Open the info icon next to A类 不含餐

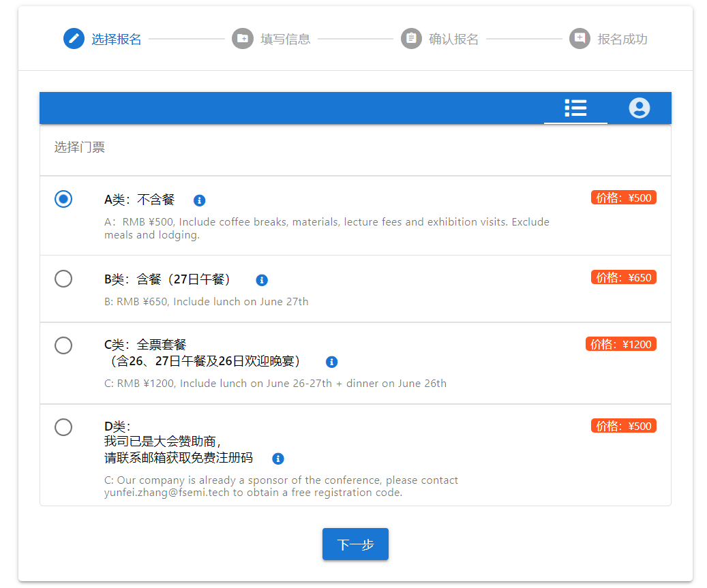(199, 200)
